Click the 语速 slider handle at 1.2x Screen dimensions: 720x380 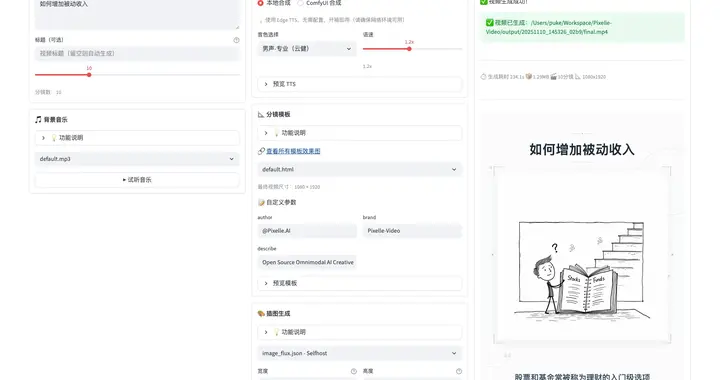409,49
